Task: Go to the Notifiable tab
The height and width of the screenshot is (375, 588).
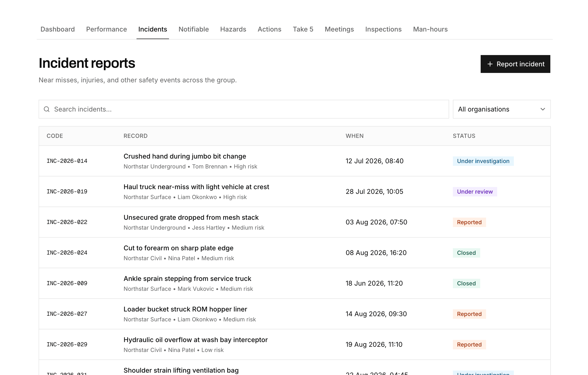Action: (194, 29)
